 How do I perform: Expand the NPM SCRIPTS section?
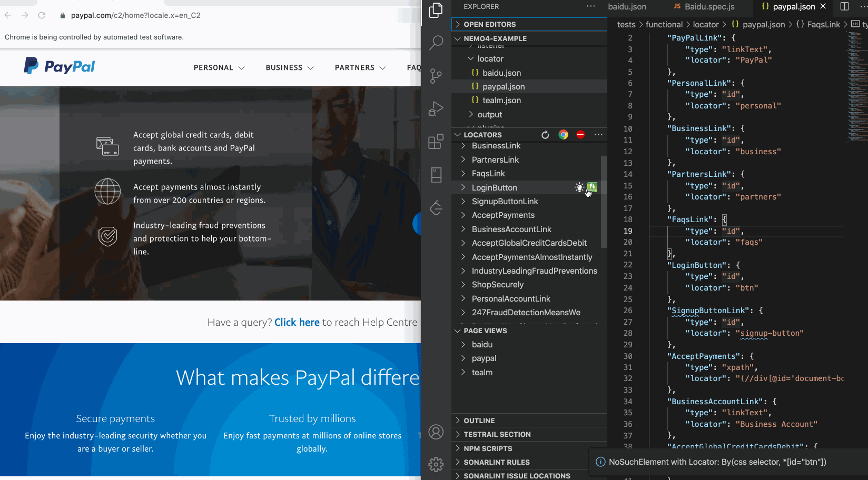529,448
